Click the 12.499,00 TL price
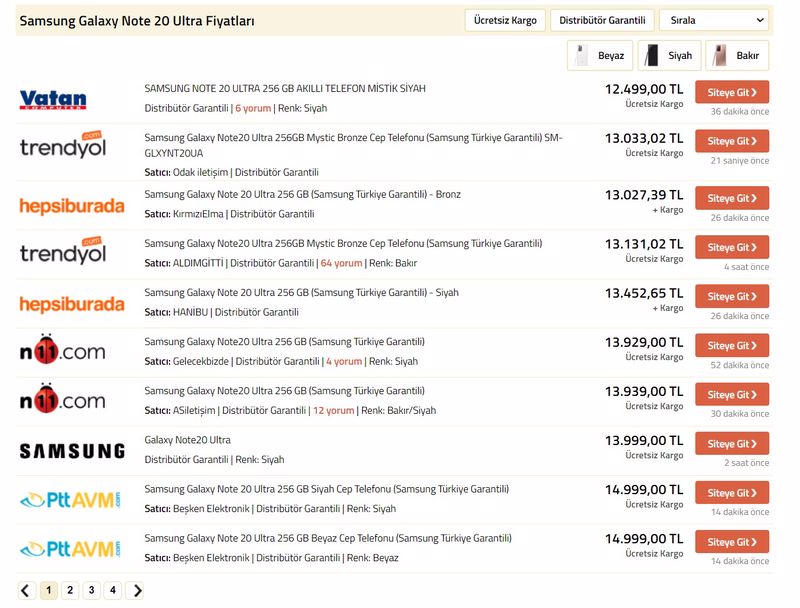This screenshot has width=800, height=608. point(644,89)
